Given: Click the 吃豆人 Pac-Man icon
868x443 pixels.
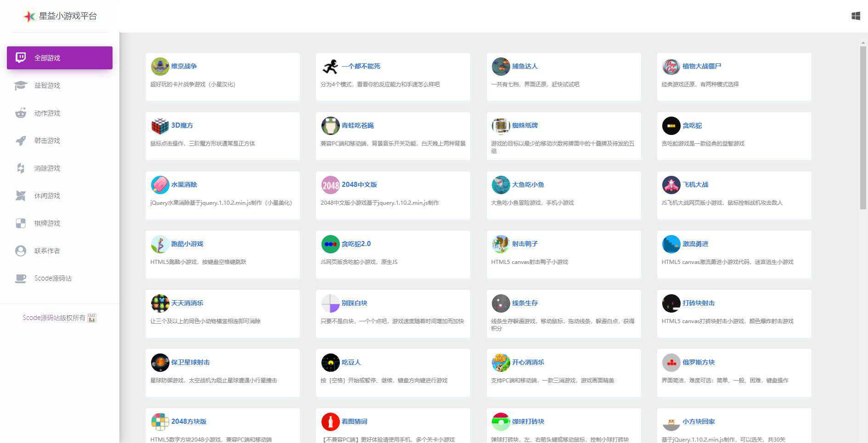Looking at the screenshot, I should (x=330, y=363).
